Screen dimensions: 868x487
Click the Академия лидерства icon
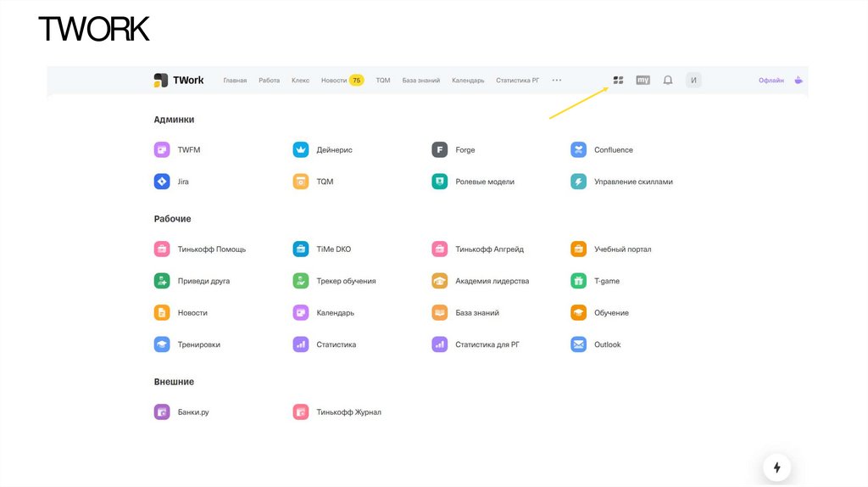(x=440, y=281)
